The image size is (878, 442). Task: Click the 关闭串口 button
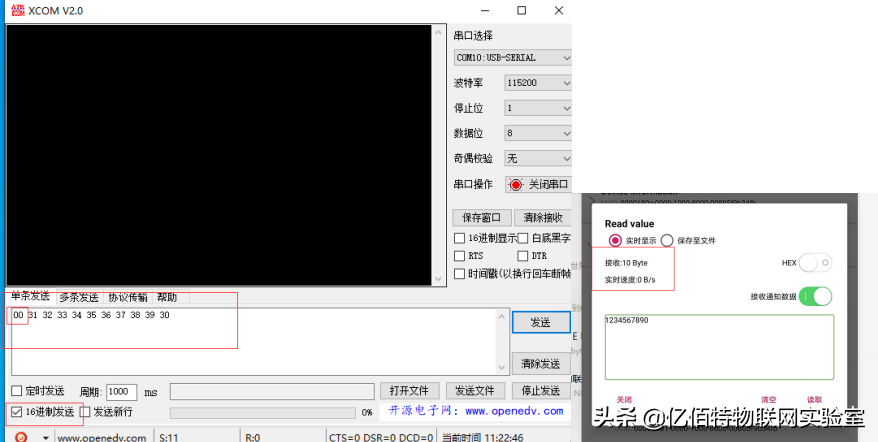[538, 184]
